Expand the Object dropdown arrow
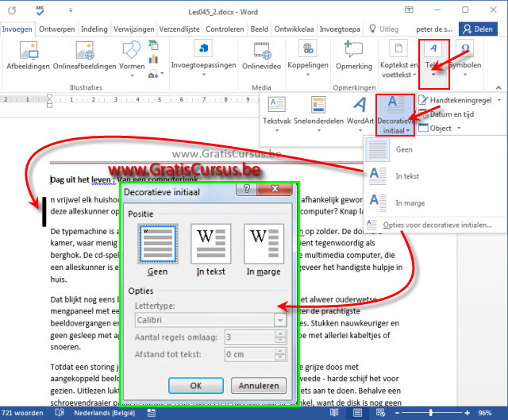Screen dimensions: 508x420 tap(459, 128)
